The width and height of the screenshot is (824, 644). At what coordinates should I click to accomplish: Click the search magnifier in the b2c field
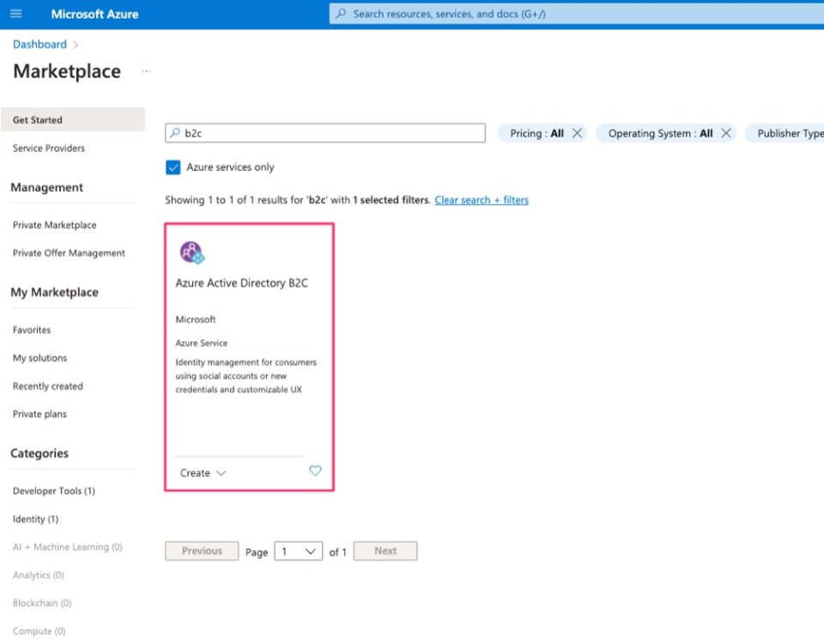pos(174,133)
